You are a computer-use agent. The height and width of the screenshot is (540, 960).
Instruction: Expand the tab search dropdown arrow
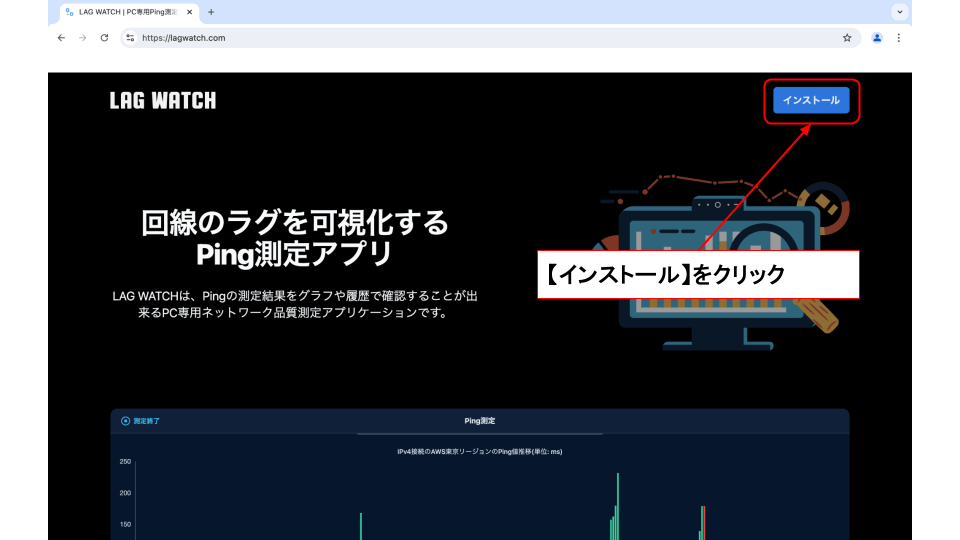tap(900, 12)
